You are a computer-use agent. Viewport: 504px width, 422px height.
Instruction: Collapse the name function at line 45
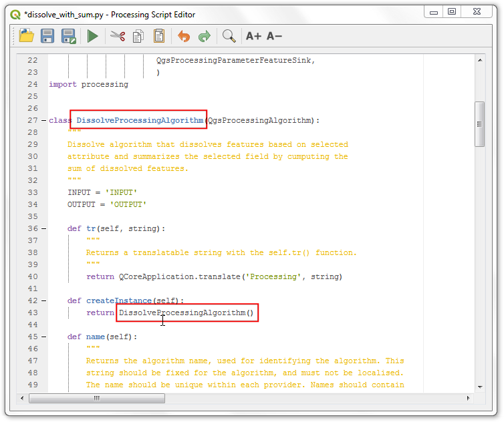pyautogui.click(x=43, y=337)
